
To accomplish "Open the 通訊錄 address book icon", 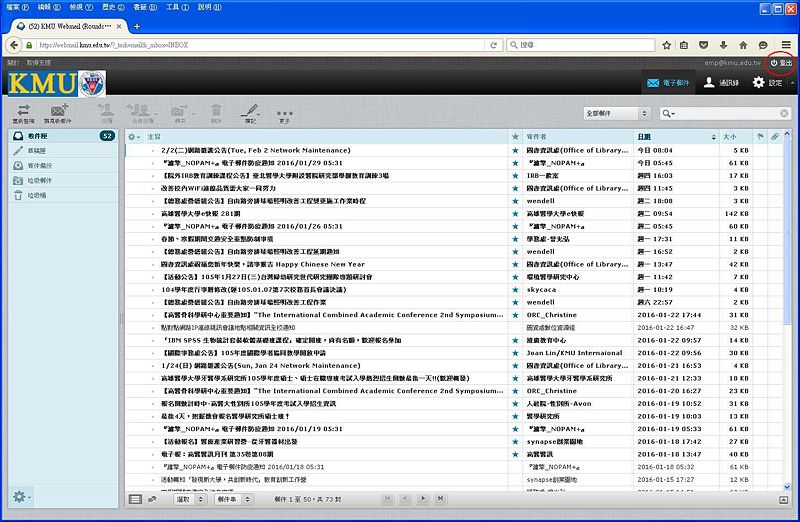I will click(x=721, y=82).
